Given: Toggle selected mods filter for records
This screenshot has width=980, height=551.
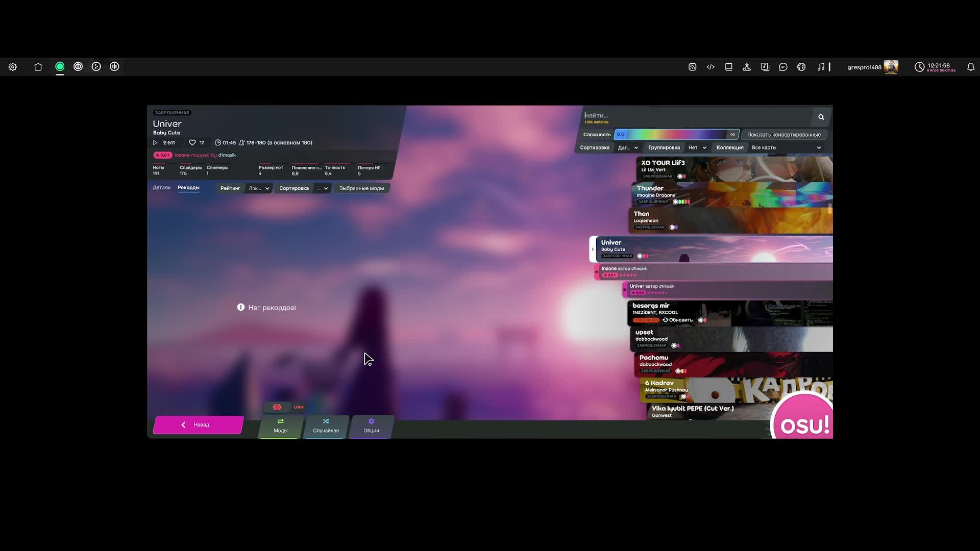Looking at the screenshot, I should [x=361, y=188].
